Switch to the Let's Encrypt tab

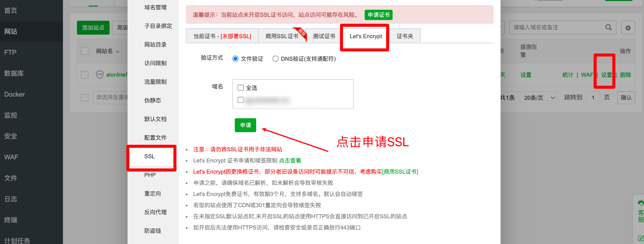366,36
